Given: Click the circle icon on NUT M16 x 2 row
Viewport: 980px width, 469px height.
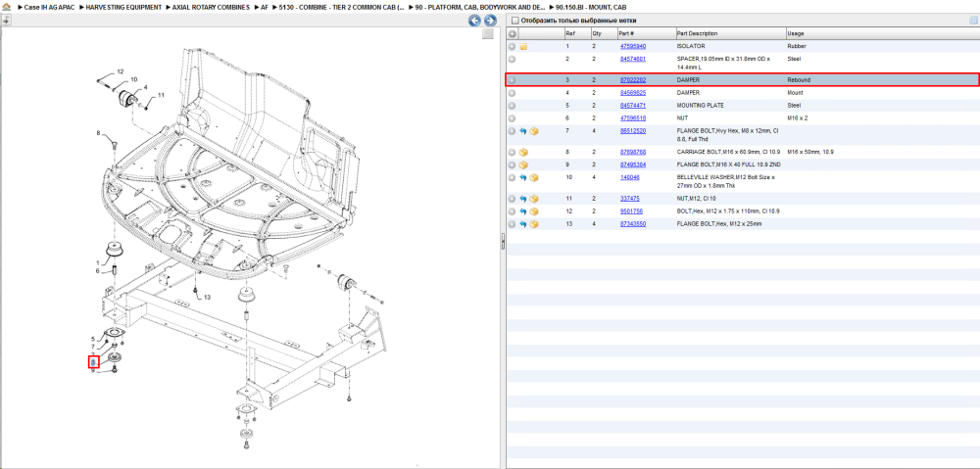Looking at the screenshot, I should [x=512, y=118].
